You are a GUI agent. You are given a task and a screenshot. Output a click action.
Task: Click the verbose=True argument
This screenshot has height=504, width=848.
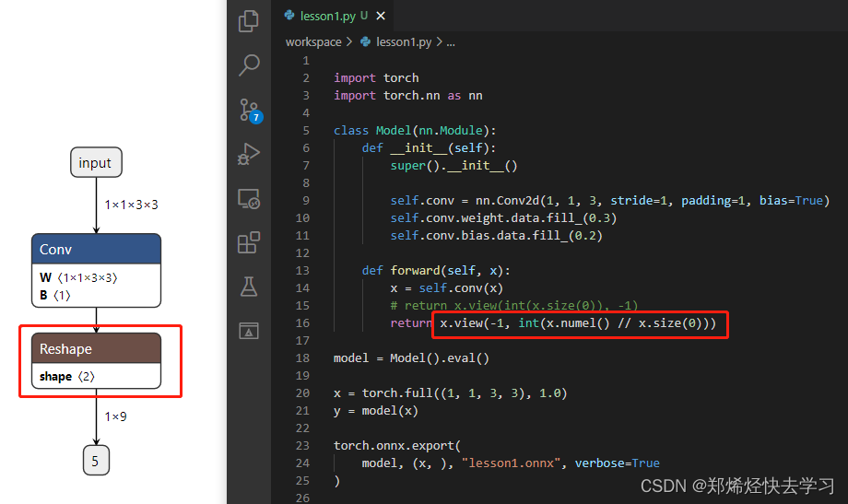(x=617, y=463)
